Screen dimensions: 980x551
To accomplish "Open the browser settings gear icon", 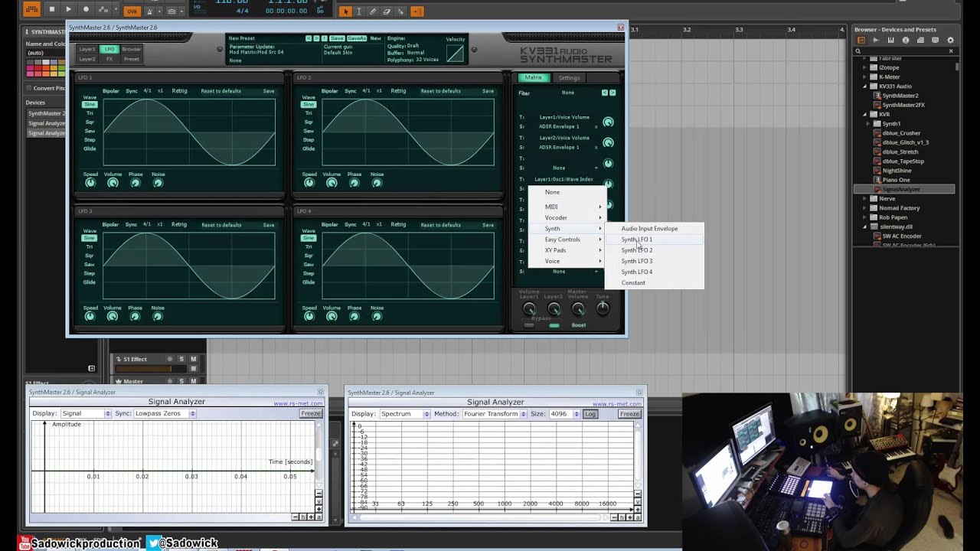I will pyautogui.click(x=951, y=40).
